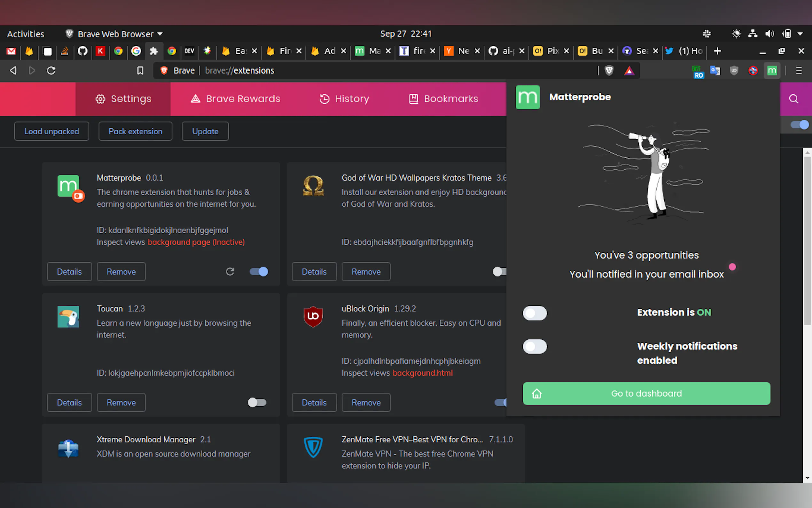Viewport: 812px width, 508px height.
Task: Reload the Matterprobe extension
Action: 230,272
